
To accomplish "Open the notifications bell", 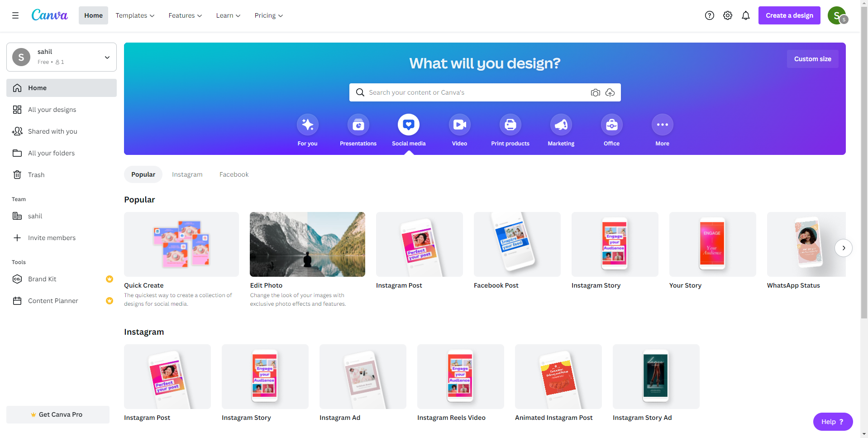I will pyautogui.click(x=746, y=15).
